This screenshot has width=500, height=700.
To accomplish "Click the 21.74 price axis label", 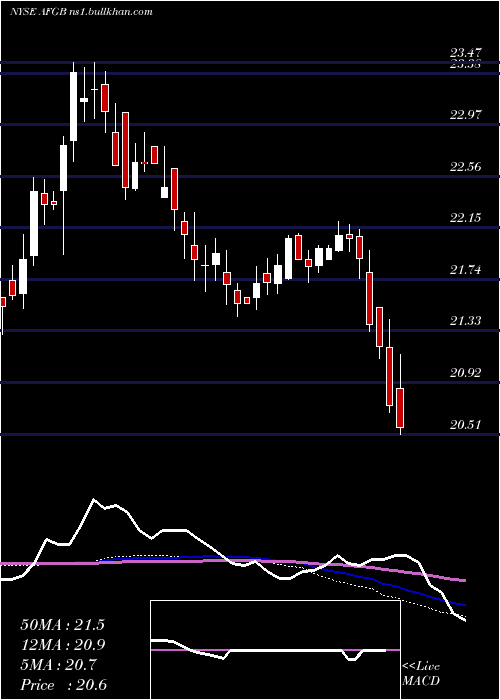I will [x=466, y=270].
